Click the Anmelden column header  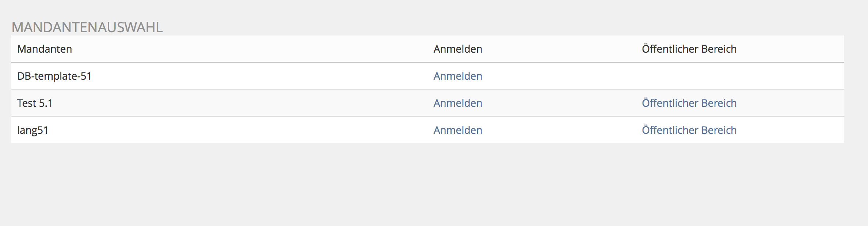[458, 49]
